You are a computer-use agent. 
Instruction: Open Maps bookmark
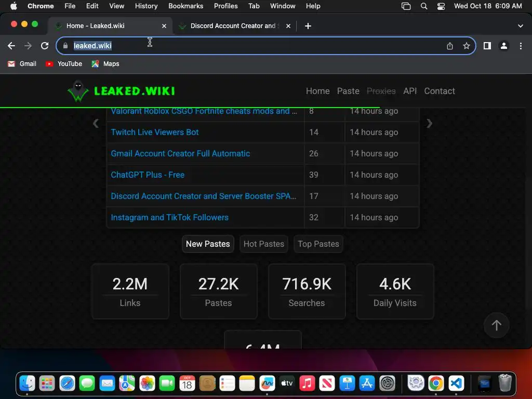pos(105,64)
